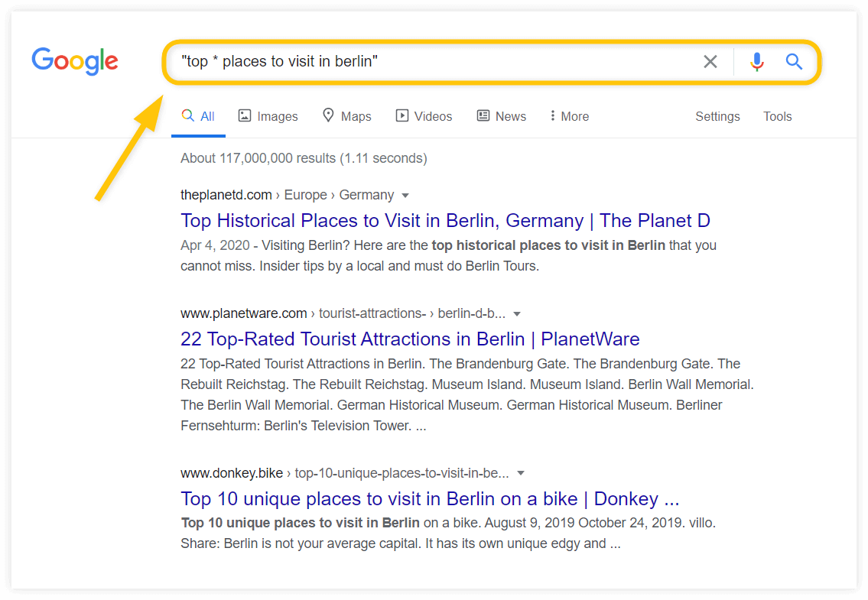Image resolution: width=868 pixels, height=600 pixels.
Task: Start voice search with microphone icon
Action: coord(757,61)
